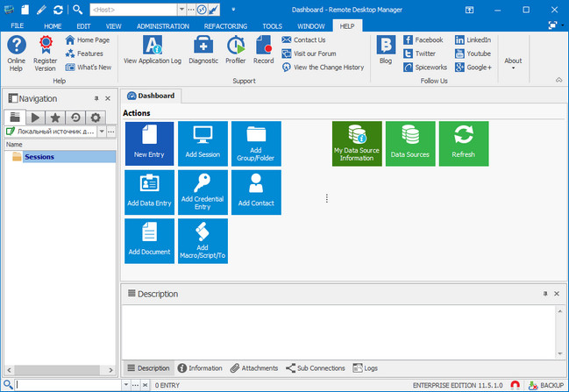Viewport: 569px width, 392px height.
Task: Switch navigation to Opened Sessions play tab
Action: (x=35, y=118)
